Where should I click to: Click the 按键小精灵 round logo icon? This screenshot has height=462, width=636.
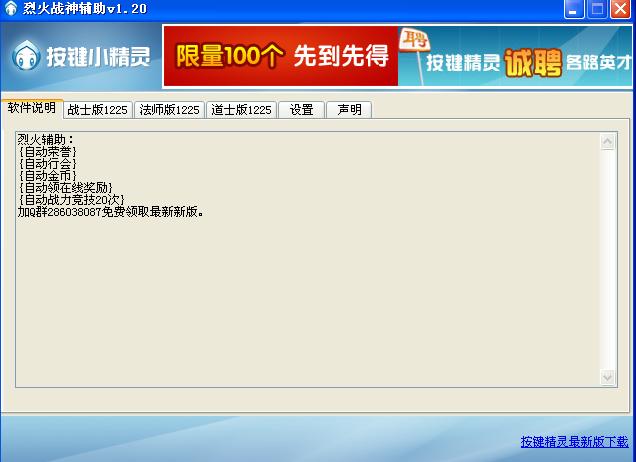[x=26, y=57]
